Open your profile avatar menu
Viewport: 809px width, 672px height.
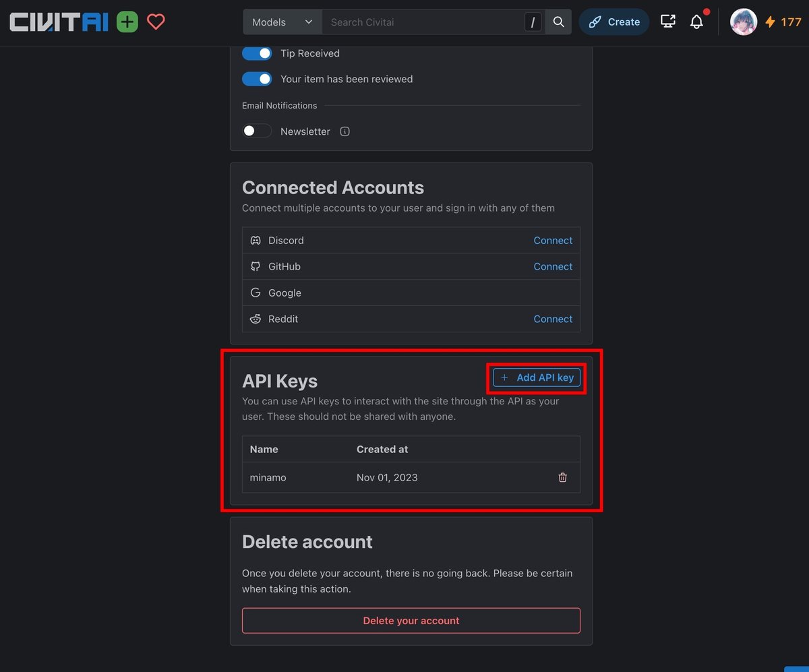(743, 22)
